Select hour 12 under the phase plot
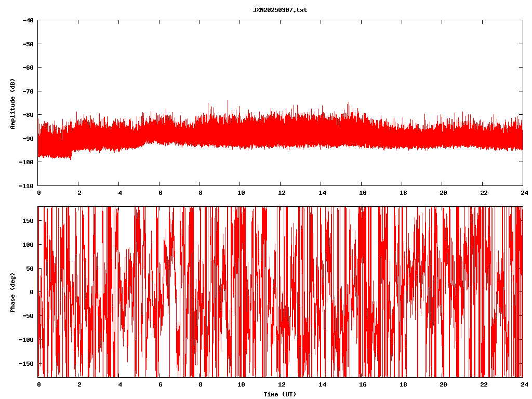 click(282, 384)
